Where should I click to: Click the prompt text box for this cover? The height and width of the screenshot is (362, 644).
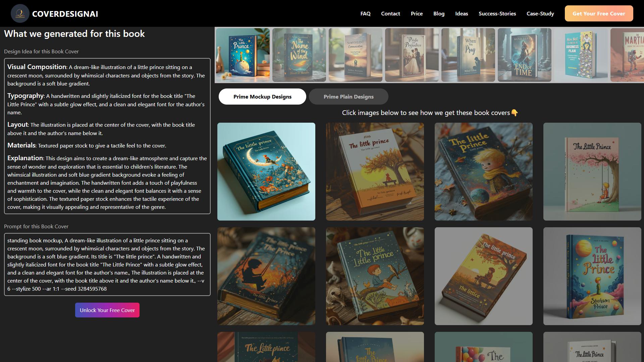pyautogui.click(x=107, y=264)
